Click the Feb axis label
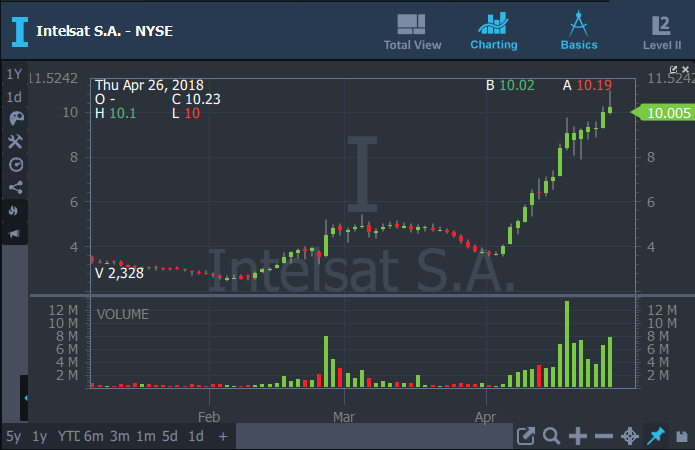The width and height of the screenshot is (695, 450). click(x=209, y=417)
